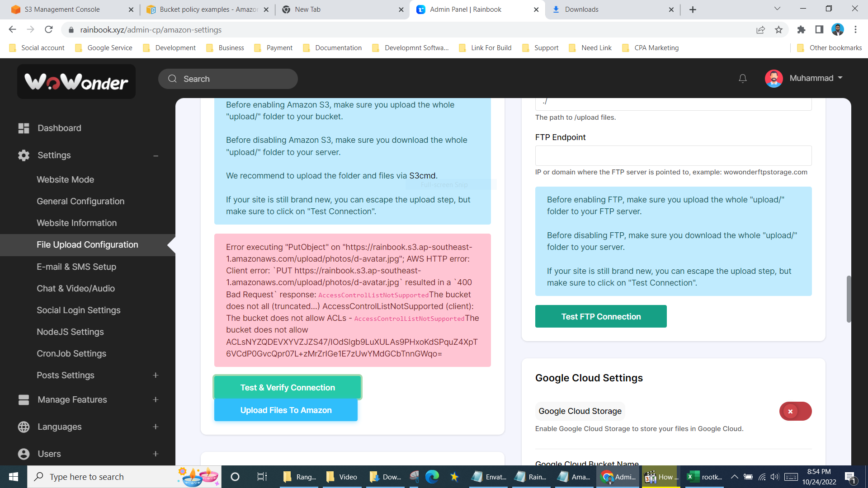The image size is (868, 488).
Task: Click the WoWonder logo
Action: point(76,82)
